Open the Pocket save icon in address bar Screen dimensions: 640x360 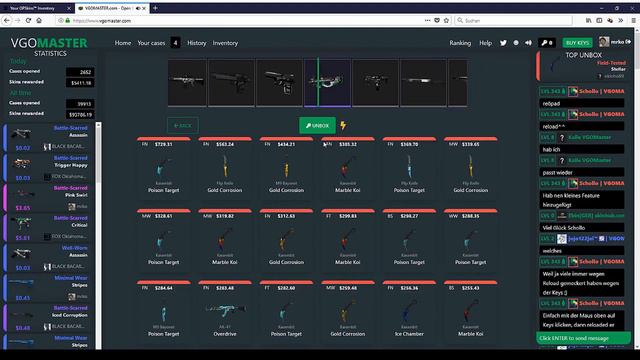(437, 20)
